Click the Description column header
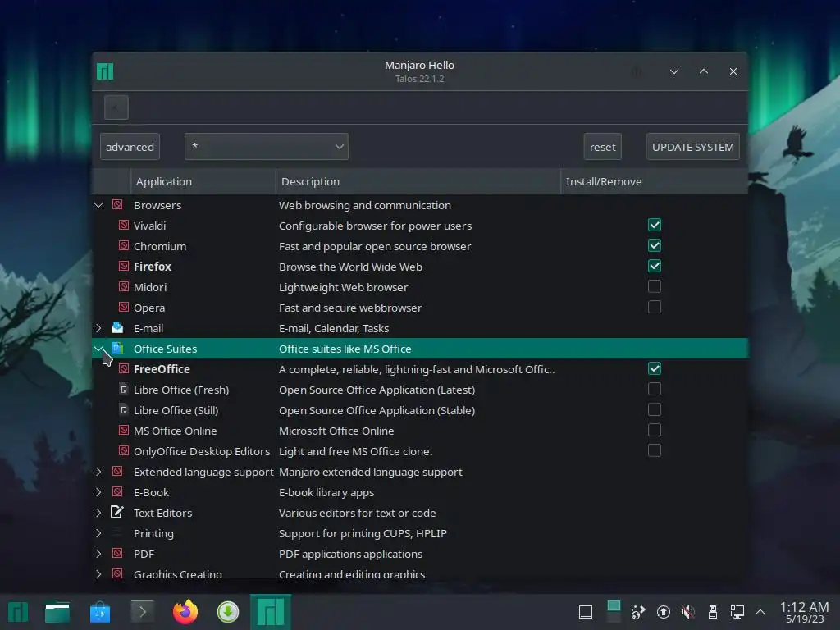This screenshot has width=840, height=630. tap(418, 181)
